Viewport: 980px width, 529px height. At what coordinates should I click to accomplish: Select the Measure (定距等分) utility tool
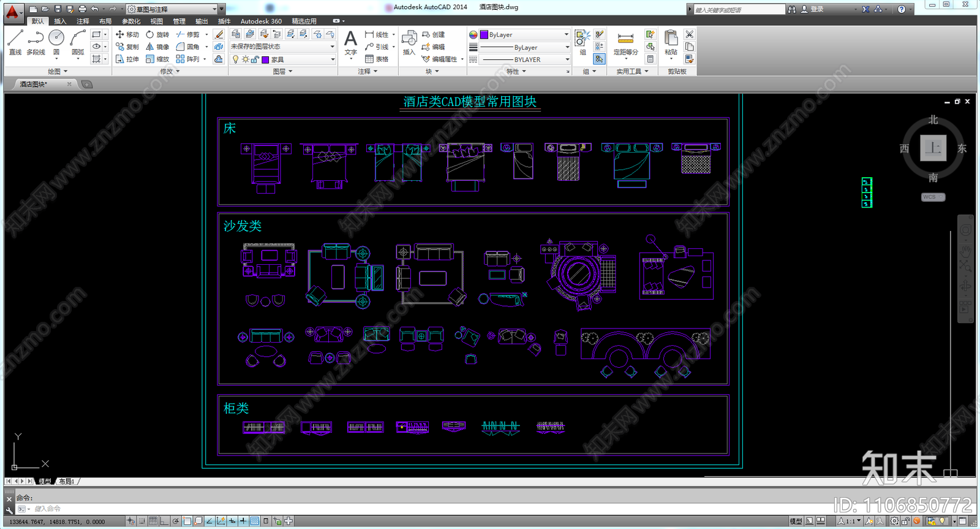tap(625, 42)
